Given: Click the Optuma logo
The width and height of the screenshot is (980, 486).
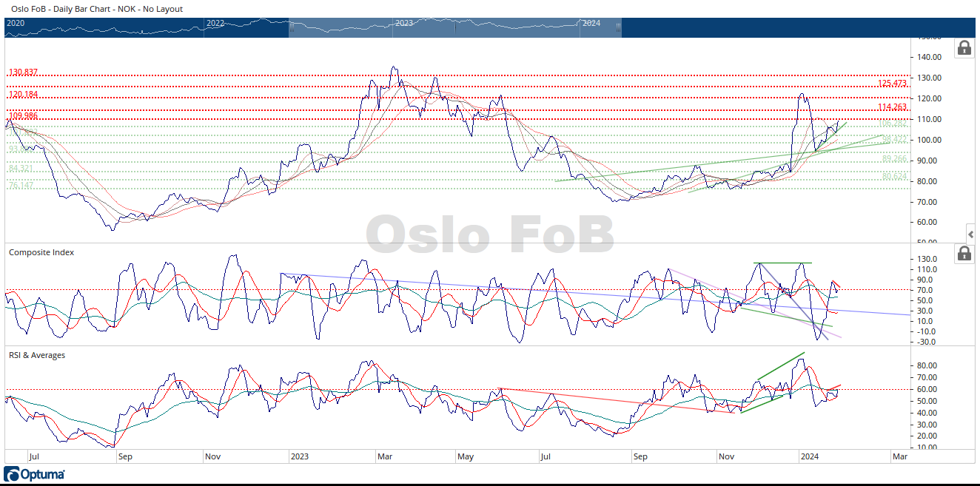Looking at the screenshot, I should 35,474.
